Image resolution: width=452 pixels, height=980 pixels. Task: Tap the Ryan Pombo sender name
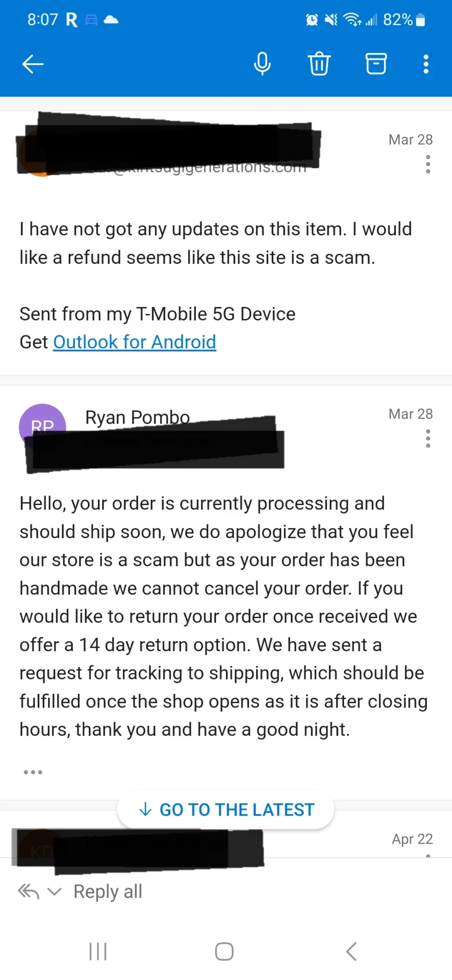(x=138, y=417)
